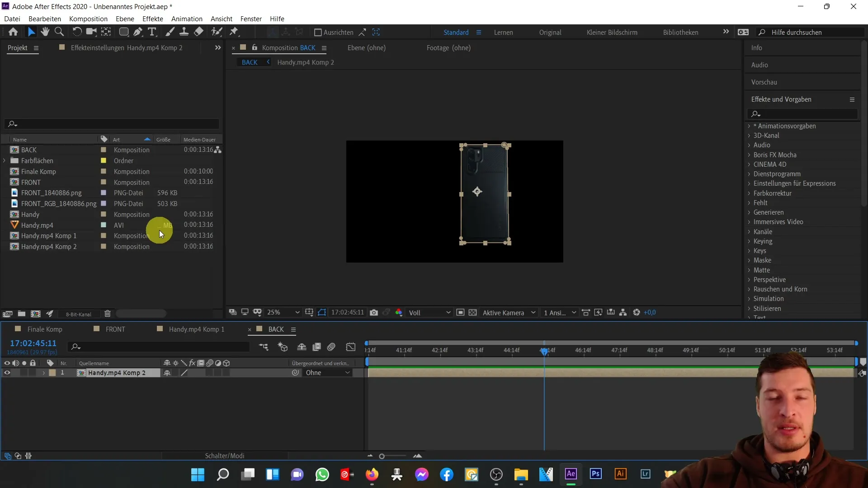Viewport: 868px width, 488px height.
Task: Click the Shape tool icon in toolbar
Action: (x=123, y=32)
